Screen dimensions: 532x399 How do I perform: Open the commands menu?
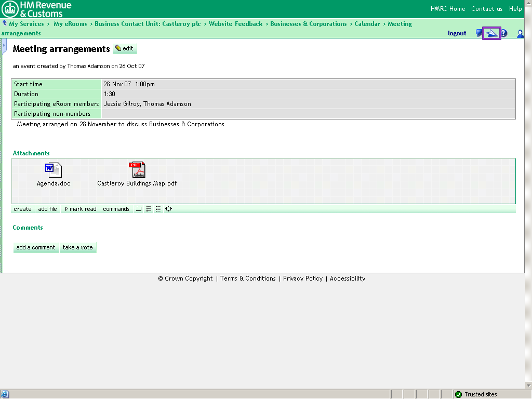116,209
